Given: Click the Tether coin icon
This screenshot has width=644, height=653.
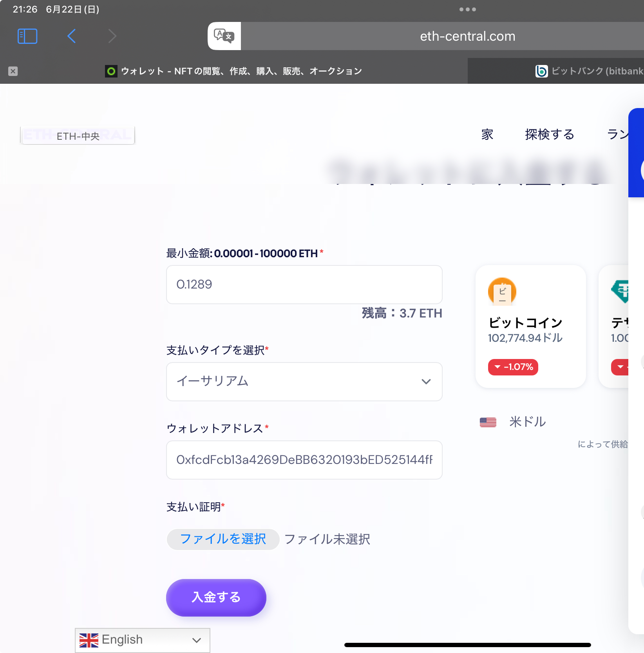Looking at the screenshot, I should pyautogui.click(x=620, y=292).
